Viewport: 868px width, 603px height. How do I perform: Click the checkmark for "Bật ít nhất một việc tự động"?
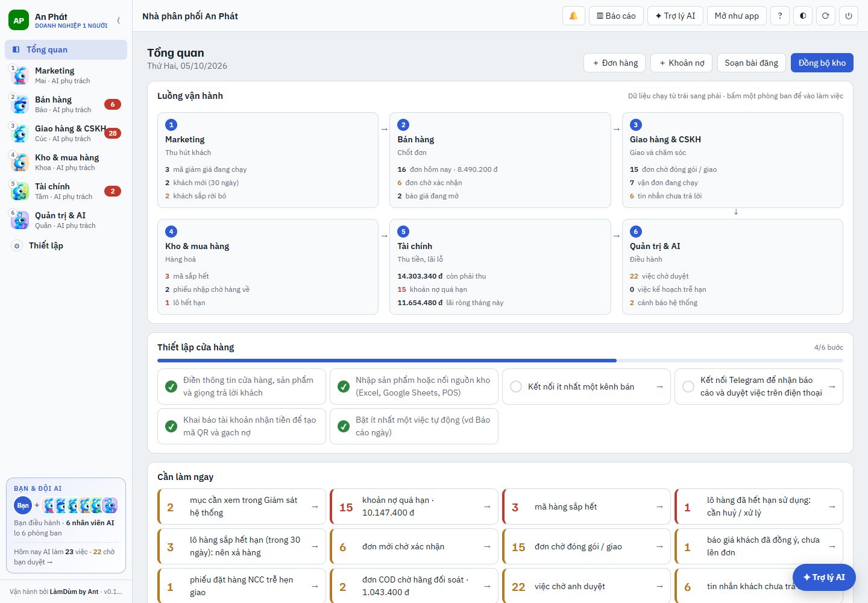(x=344, y=426)
